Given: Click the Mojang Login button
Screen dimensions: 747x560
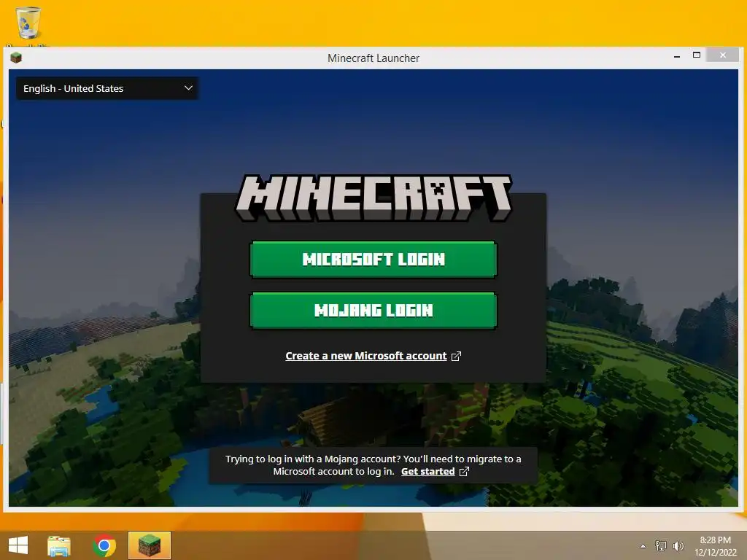Looking at the screenshot, I should point(373,311).
